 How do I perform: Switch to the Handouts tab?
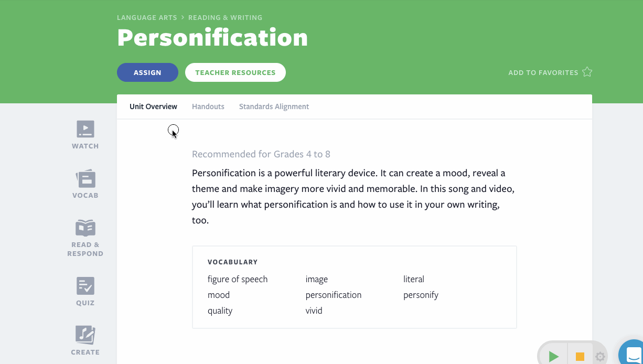point(208,106)
